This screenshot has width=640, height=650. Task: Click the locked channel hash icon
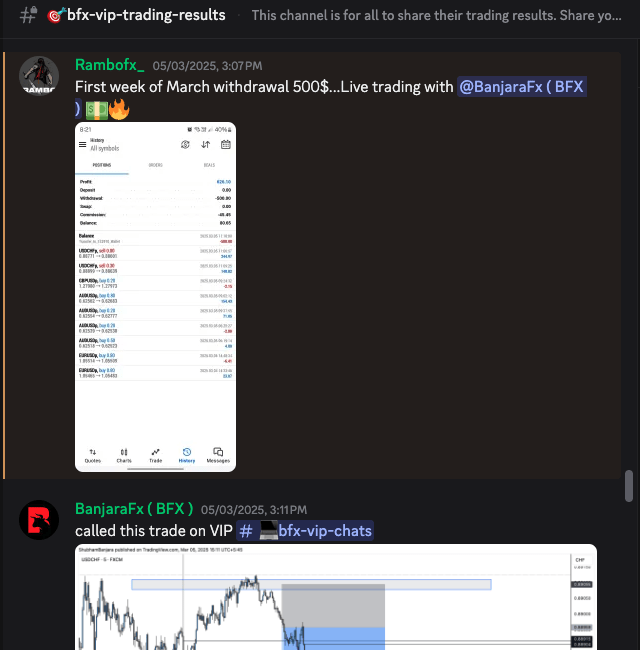coord(29,15)
